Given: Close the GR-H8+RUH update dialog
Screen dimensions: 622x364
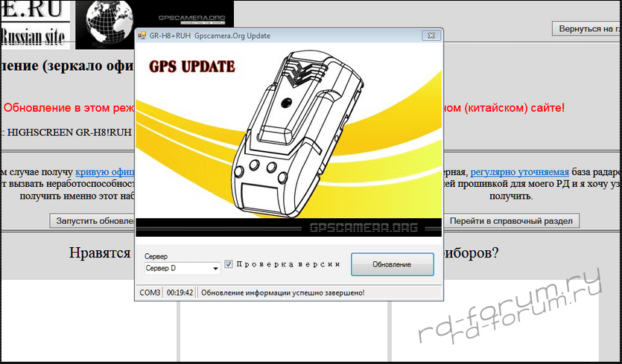Looking at the screenshot, I should pos(431,36).
